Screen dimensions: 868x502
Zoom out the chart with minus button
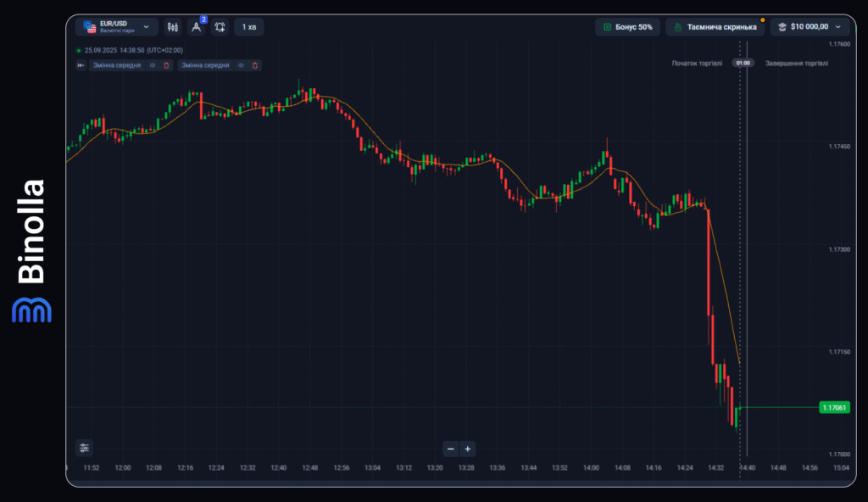tap(451, 449)
